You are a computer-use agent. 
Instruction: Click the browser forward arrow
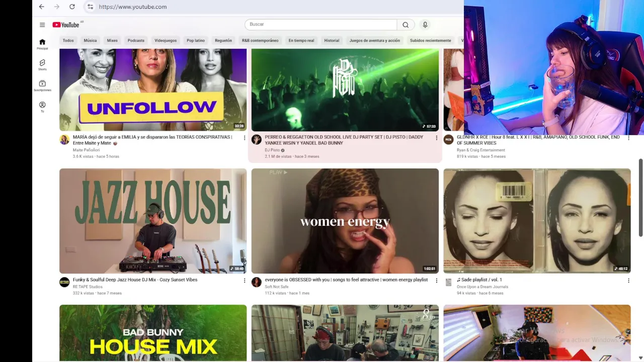click(x=57, y=7)
